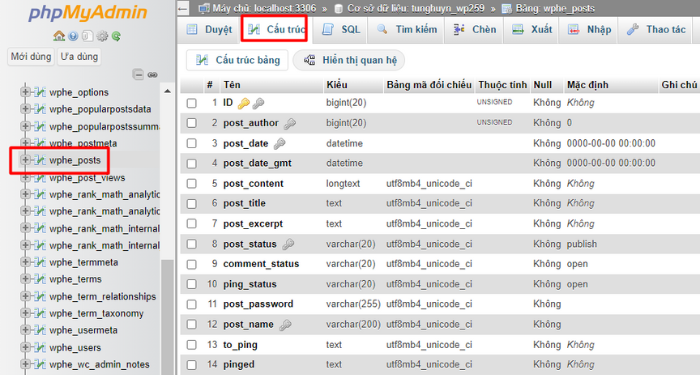Tick the ping_status row checkbox
Image resolution: width=700 pixels, height=375 pixels.
192,284
